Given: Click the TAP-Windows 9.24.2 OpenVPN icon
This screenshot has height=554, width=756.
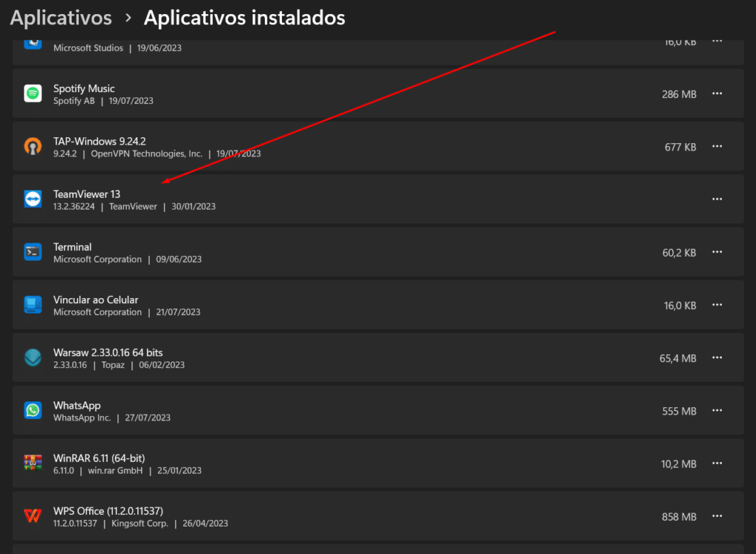Looking at the screenshot, I should pyautogui.click(x=32, y=147).
